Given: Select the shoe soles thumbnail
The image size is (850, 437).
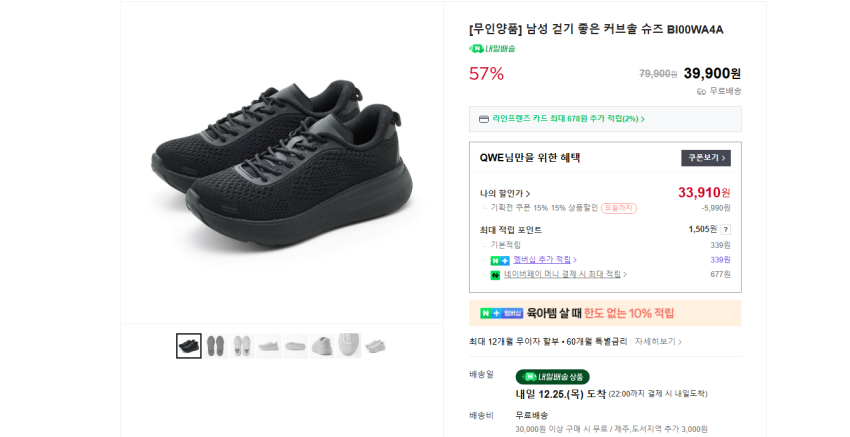Looking at the screenshot, I should point(216,346).
